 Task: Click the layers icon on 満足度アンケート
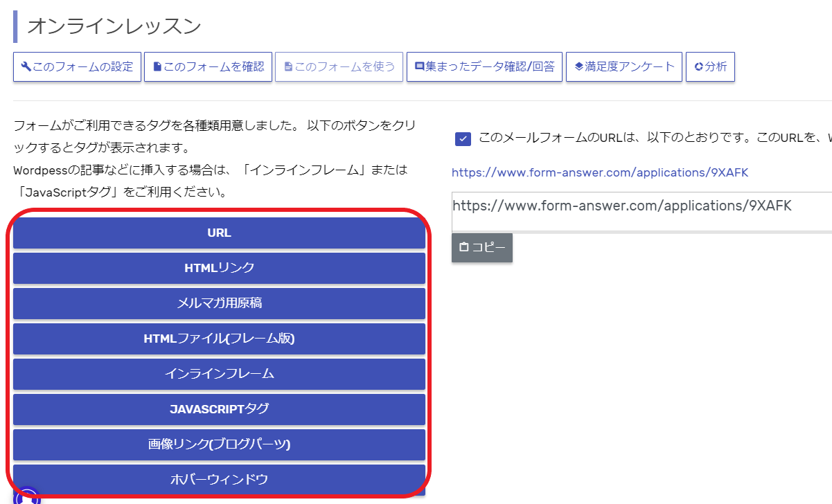click(579, 66)
